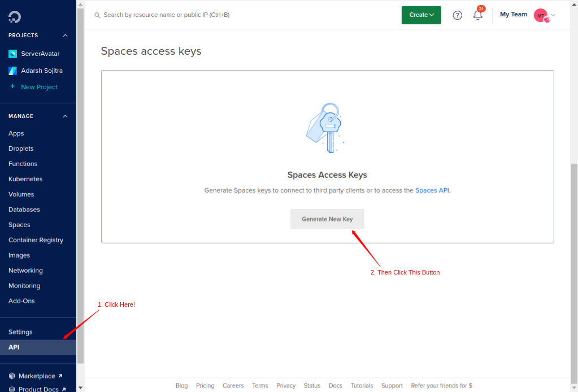Click the DigitalOcean logo icon
Image resolution: width=578 pixels, height=392 pixels.
tap(15, 17)
